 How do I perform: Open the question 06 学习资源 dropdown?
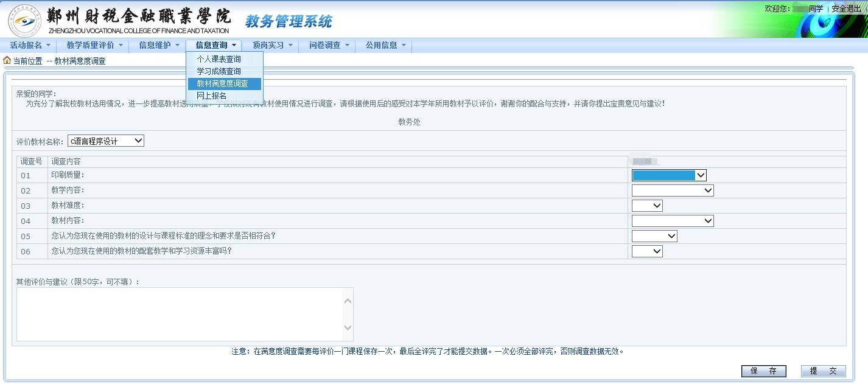pos(647,251)
